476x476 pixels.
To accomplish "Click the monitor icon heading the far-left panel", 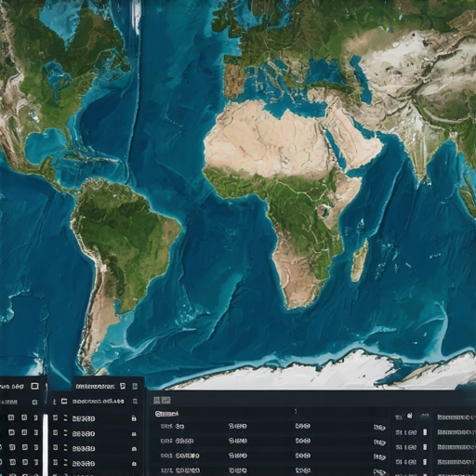I will pos(35,386).
